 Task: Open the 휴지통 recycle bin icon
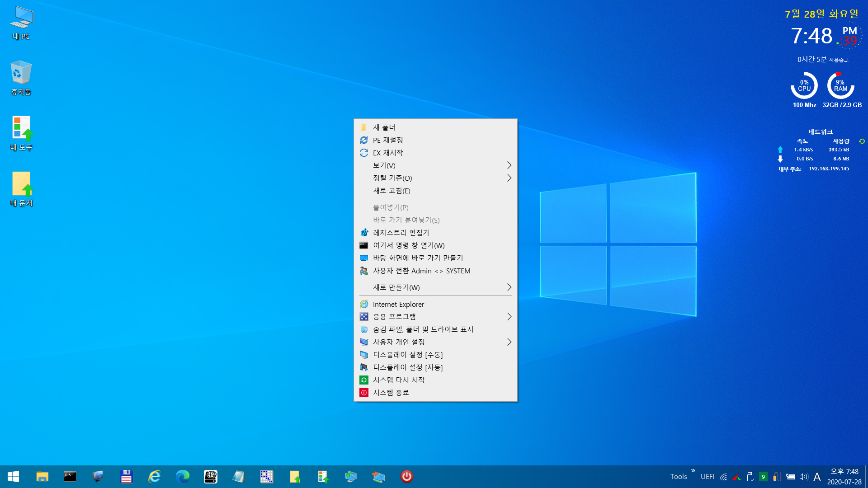coord(21,78)
